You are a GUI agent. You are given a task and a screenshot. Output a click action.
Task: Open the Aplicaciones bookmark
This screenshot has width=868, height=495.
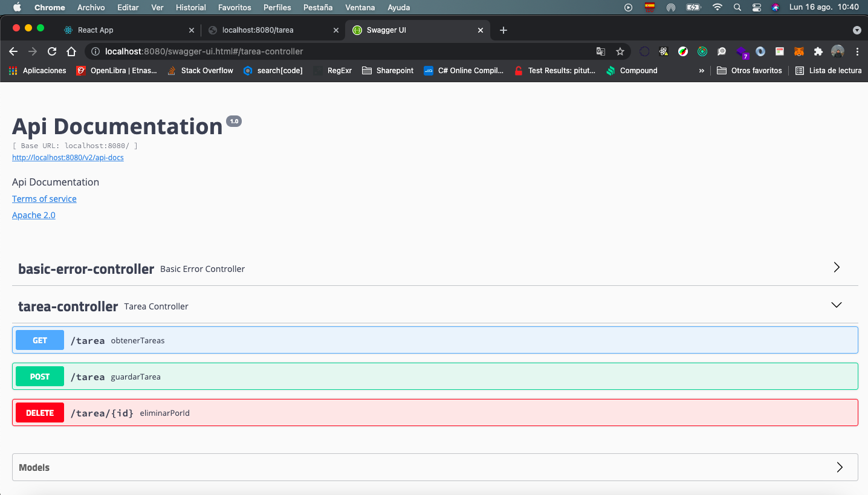(37, 71)
